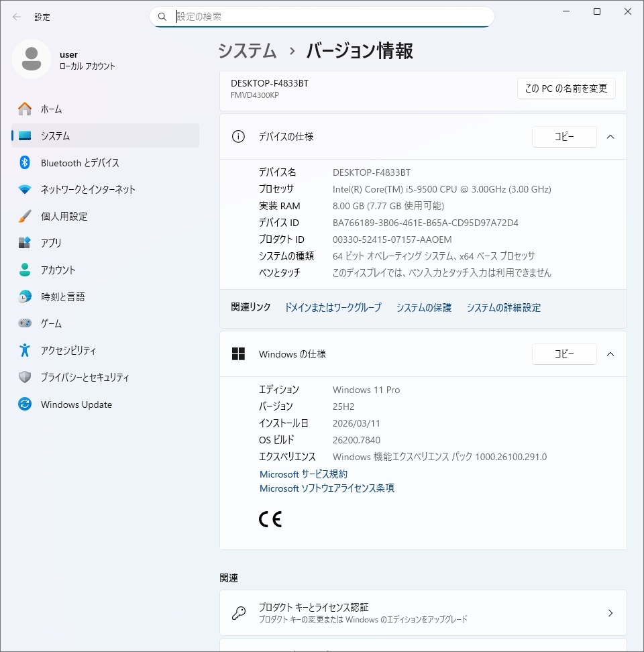
Task: Click この PC の名前を変更 button
Action: [x=566, y=88]
